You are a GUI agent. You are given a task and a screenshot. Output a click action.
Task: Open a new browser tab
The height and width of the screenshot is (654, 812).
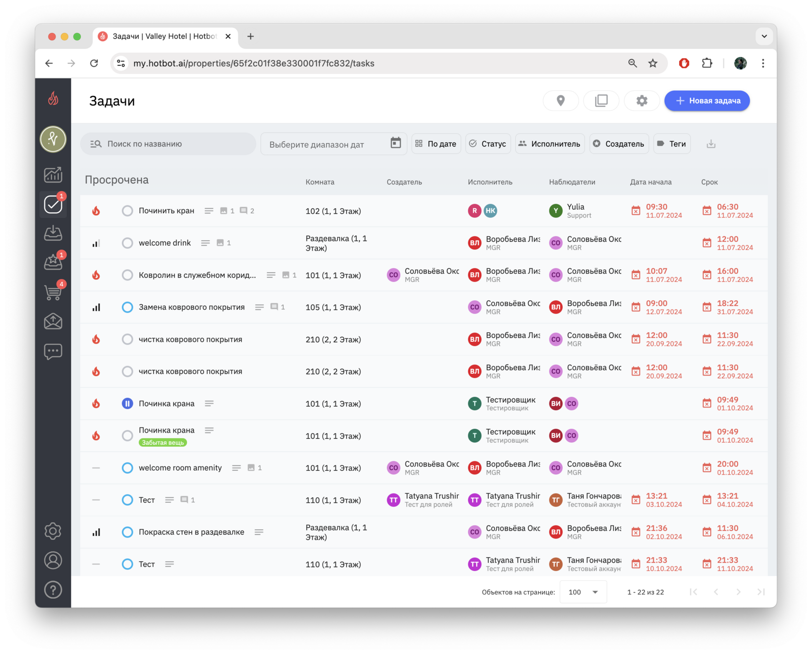pyautogui.click(x=250, y=36)
